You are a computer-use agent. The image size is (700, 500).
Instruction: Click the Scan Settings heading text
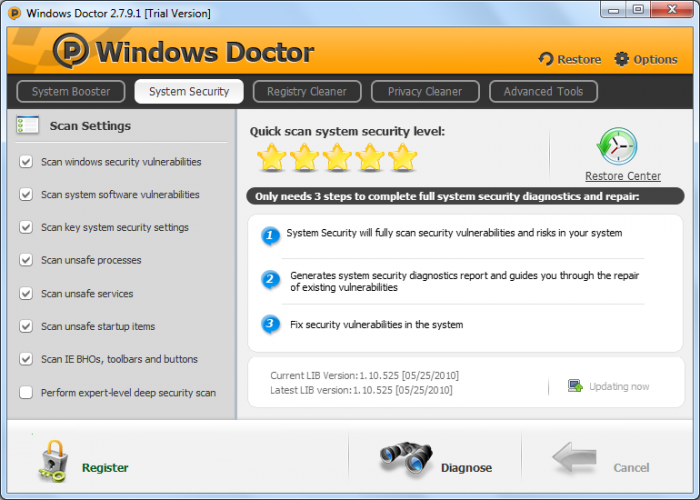(x=90, y=126)
